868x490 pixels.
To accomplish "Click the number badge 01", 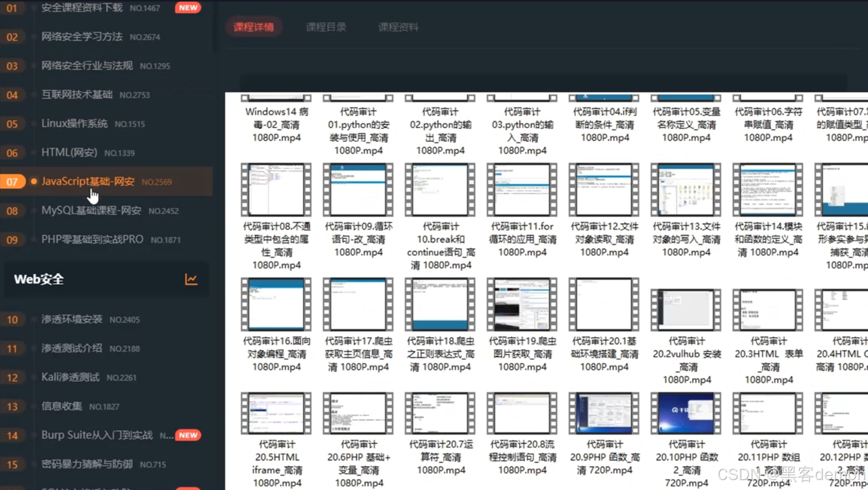I will (13, 8).
